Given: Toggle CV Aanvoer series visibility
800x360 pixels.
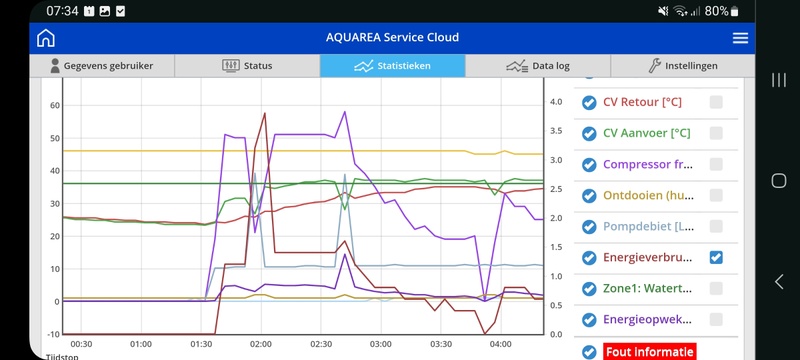Looking at the screenshot, I should click(589, 134).
